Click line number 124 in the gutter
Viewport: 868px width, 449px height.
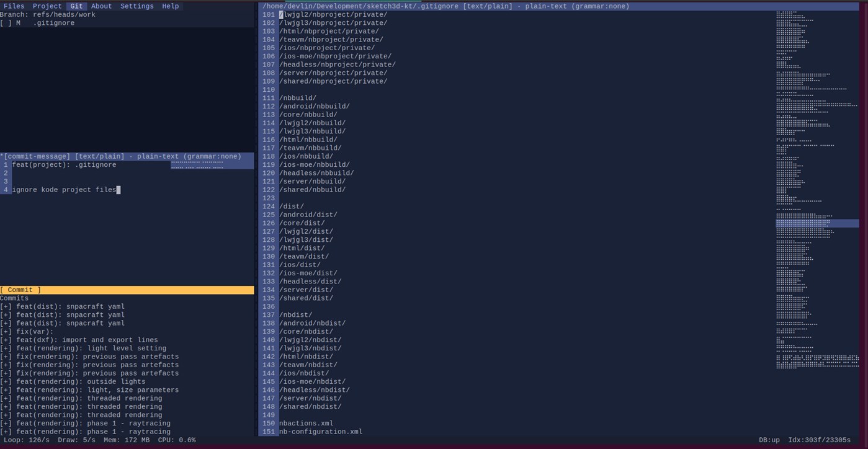tap(269, 207)
